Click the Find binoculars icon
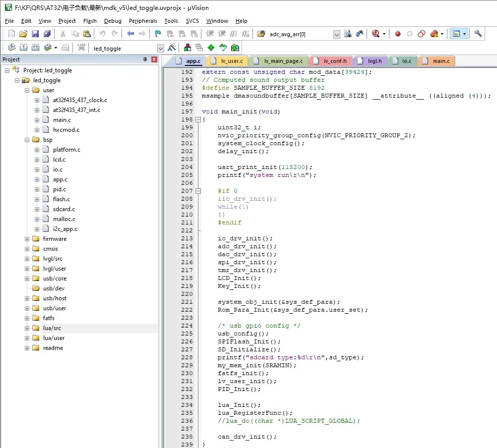Viewport: 497px width, 448px height. point(348,34)
